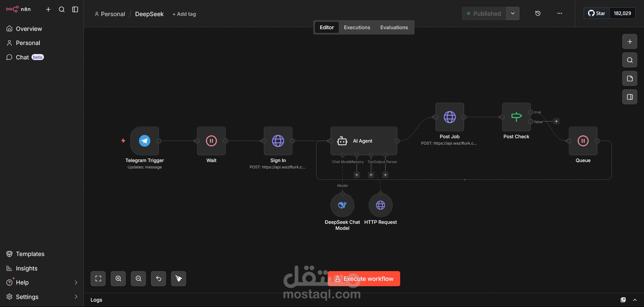The height and width of the screenshot is (307, 644).
Task: Click Post Check true output connector
Action: click(x=531, y=112)
